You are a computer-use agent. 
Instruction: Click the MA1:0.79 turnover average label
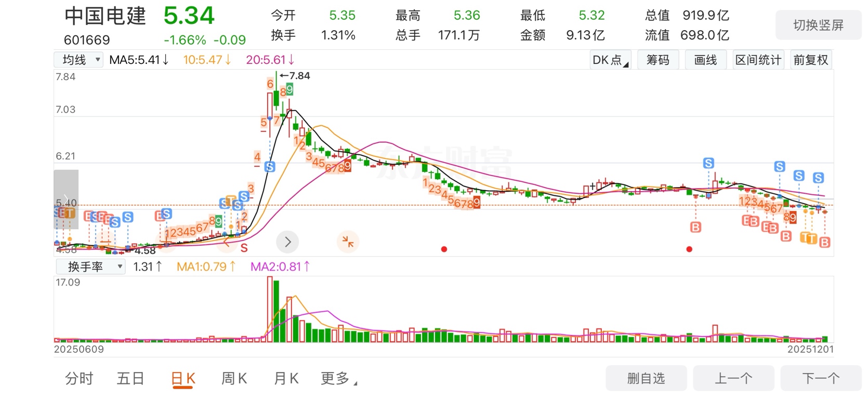pos(206,267)
